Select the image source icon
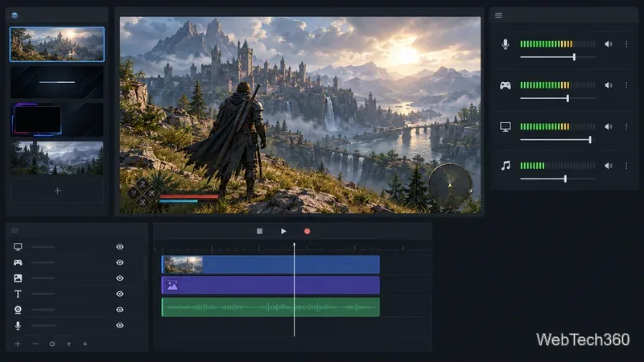Screen dimensions: 644x362 point(18,278)
